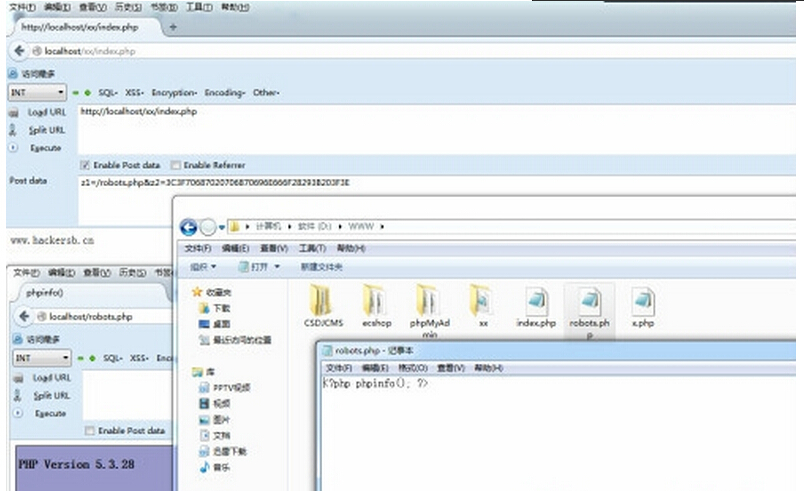The width and height of the screenshot is (804, 491).
Task: Open a new tab beside the index.php tab
Action: coord(173,27)
